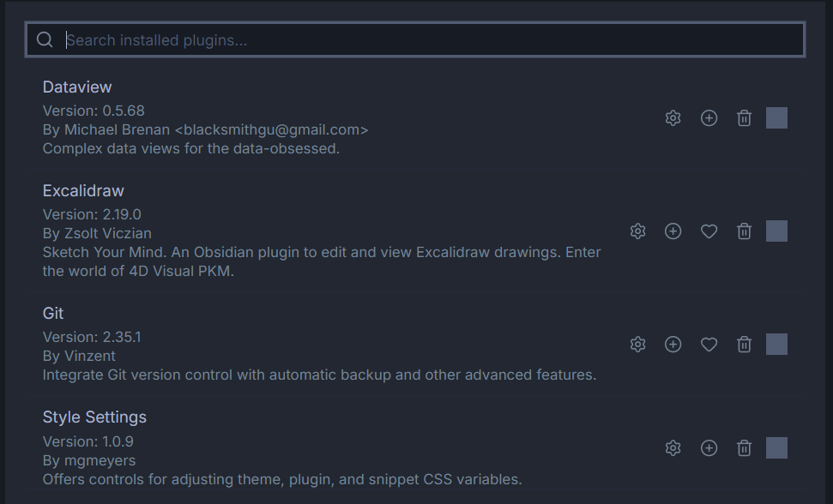The height and width of the screenshot is (504, 833).
Task: Add hotkey for Style Settings plugin
Action: coord(709,448)
